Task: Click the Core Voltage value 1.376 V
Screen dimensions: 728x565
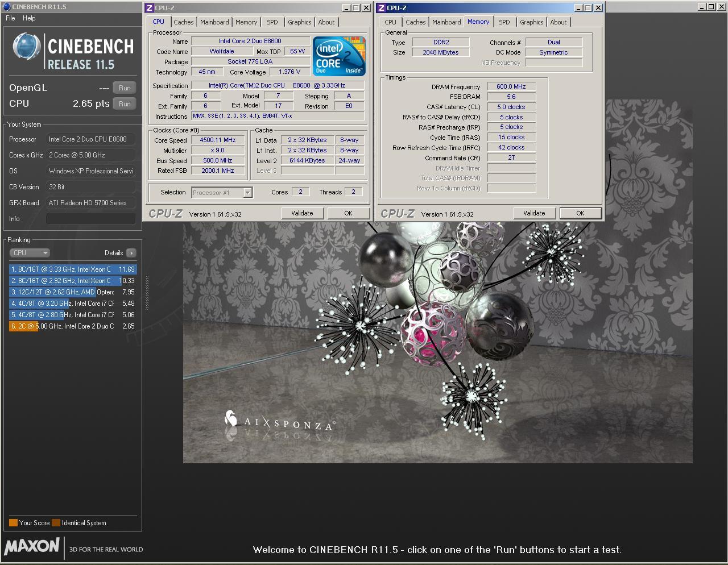Action: (289, 72)
